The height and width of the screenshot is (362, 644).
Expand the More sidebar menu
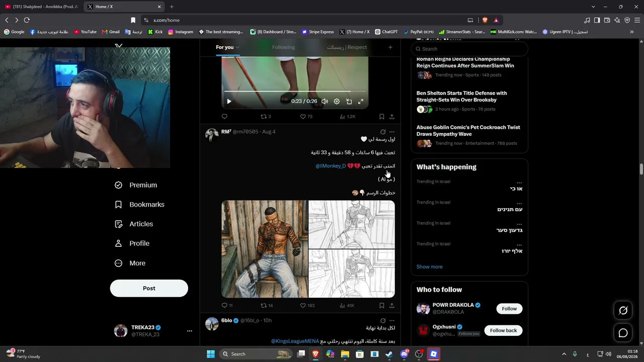[130, 263]
